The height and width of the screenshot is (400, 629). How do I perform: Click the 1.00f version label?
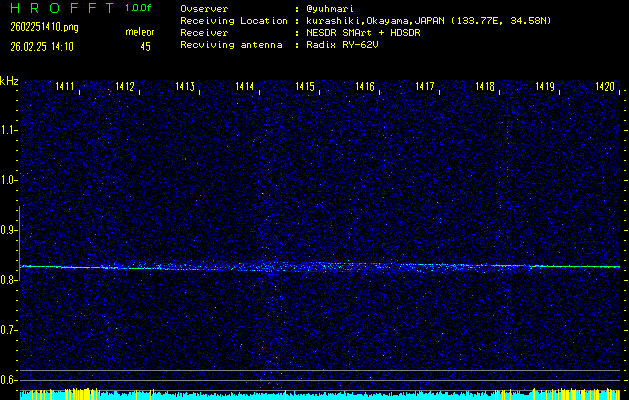(x=139, y=7)
